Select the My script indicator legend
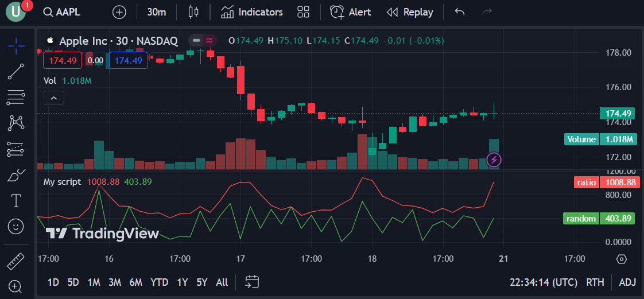 click(x=63, y=182)
